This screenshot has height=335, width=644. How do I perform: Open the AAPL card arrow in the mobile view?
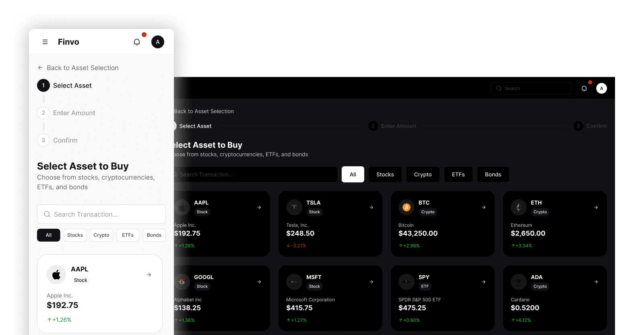[149, 275]
